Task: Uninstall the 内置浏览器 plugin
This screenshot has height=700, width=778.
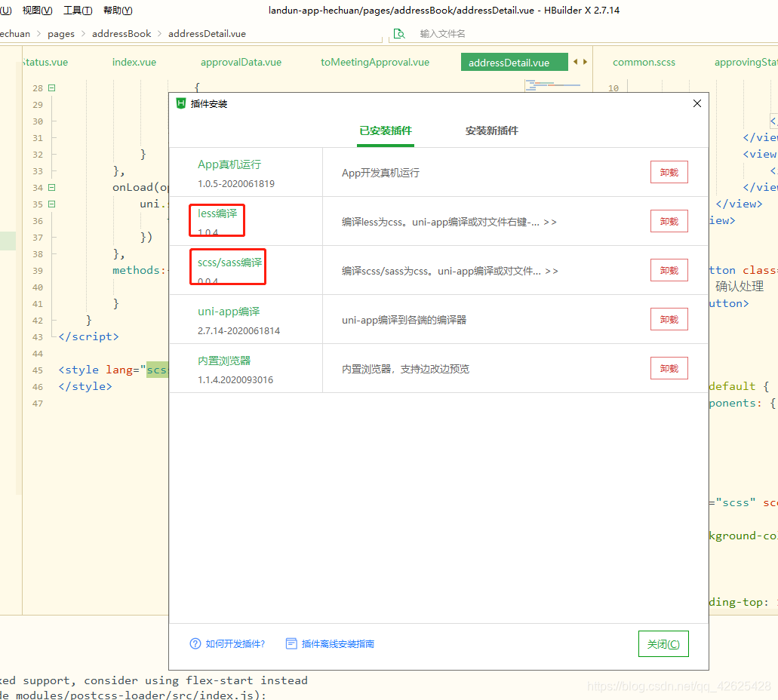Action: click(x=669, y=369)
